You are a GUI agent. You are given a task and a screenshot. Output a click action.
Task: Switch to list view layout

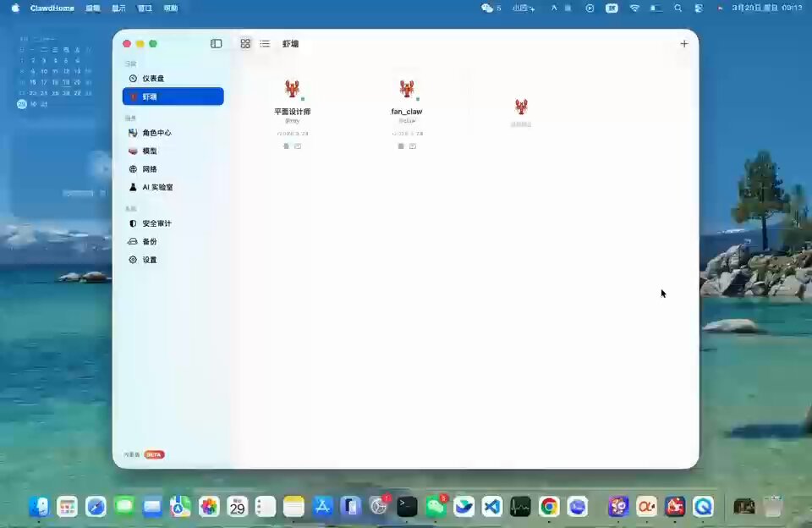coord(265,43)
